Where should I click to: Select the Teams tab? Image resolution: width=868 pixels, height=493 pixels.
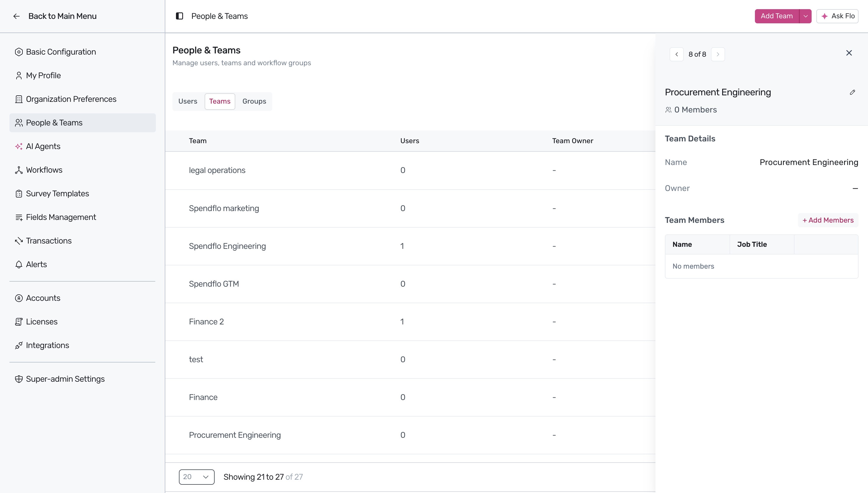pos(220,101)
